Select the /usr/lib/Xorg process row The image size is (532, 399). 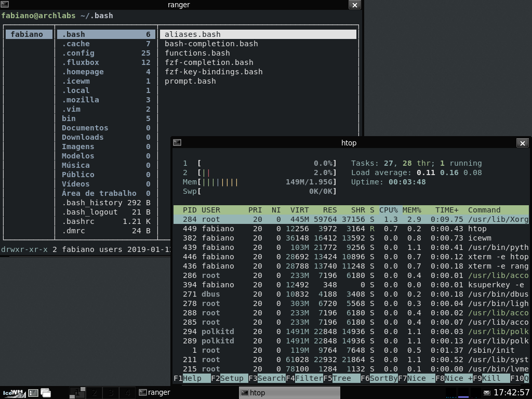point(351,220)
